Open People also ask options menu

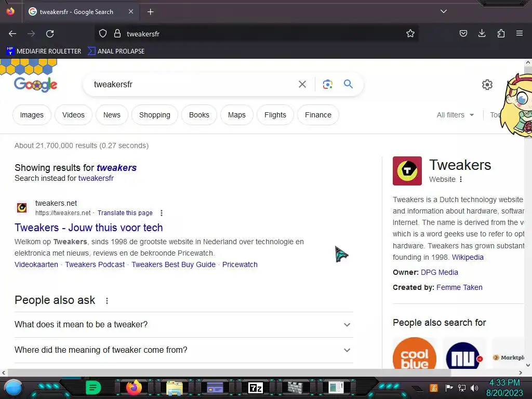(x=107, y=301)
